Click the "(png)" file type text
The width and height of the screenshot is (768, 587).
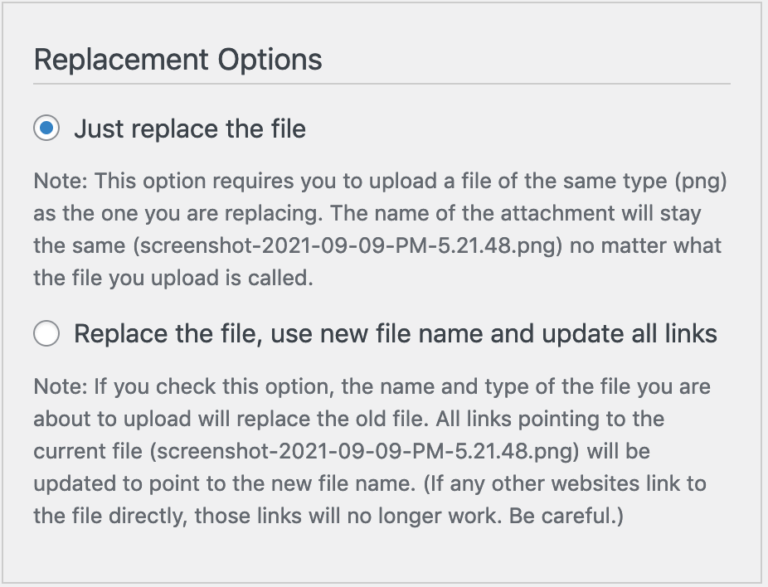[698, 182]
